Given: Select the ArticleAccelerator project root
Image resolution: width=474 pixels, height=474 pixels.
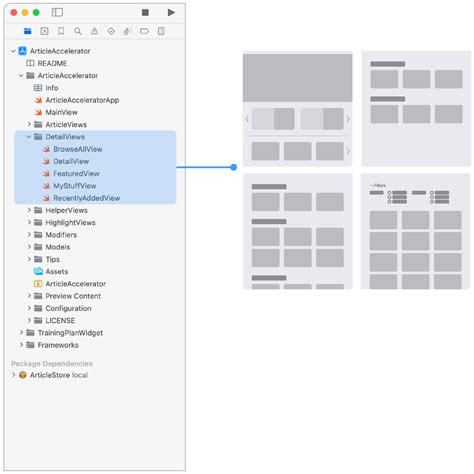Looking at the screenshot, I should point(60,51).
